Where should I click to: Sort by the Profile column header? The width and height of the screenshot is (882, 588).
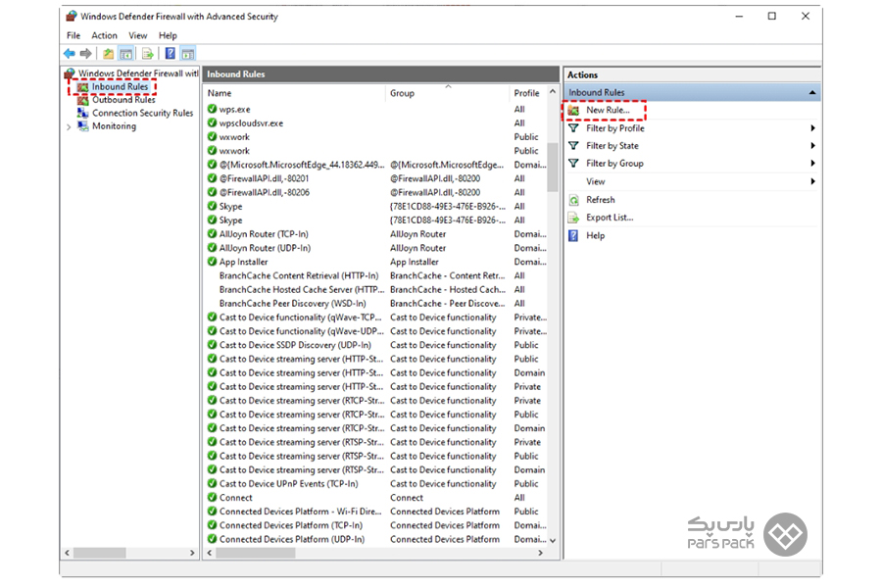[527, 93]
